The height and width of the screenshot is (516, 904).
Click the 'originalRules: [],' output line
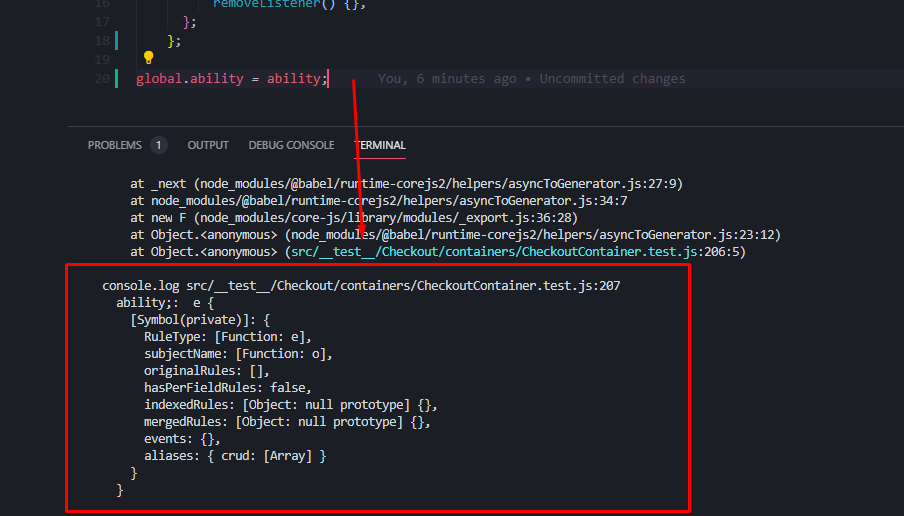(206, 371)
